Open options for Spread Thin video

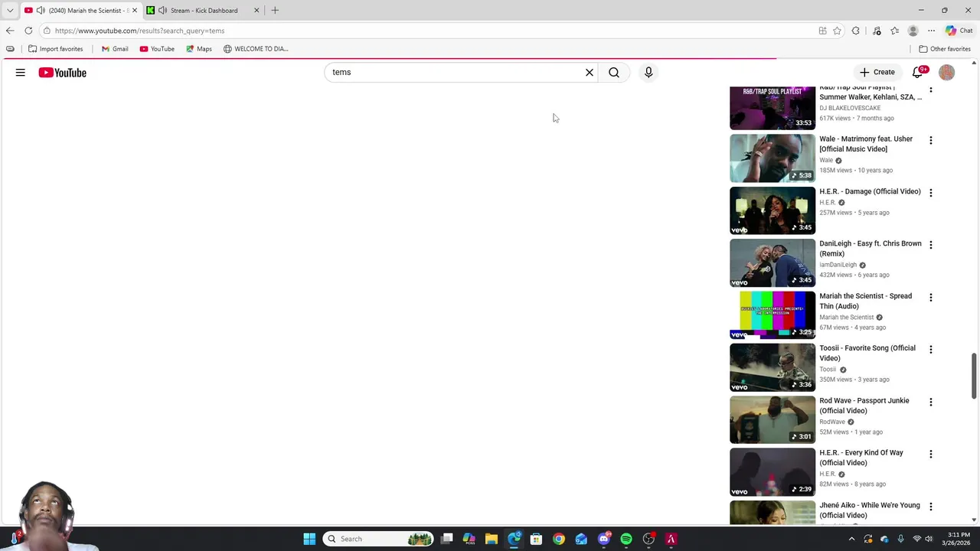(x=931, y=297)
